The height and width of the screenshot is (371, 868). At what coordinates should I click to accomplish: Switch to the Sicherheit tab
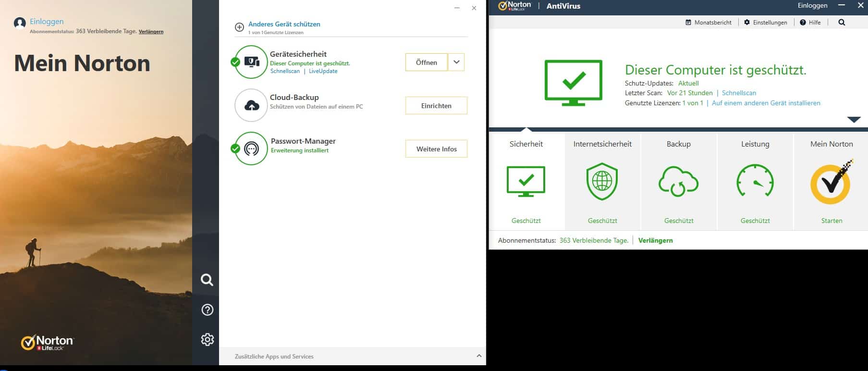[526, 181]
